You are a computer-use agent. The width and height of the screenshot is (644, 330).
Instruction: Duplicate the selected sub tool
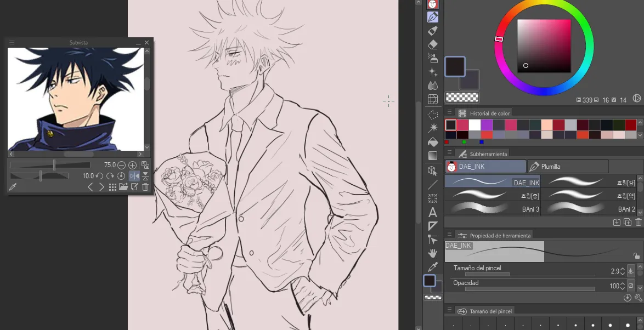click(x=627, y=222)
